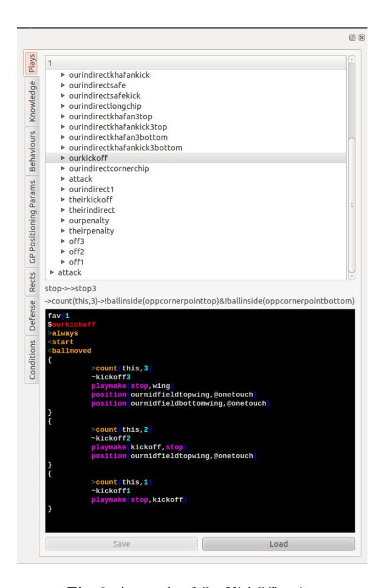Click inside the black play script editor
This screenshot has height=588, width=379.
(200, 420)
